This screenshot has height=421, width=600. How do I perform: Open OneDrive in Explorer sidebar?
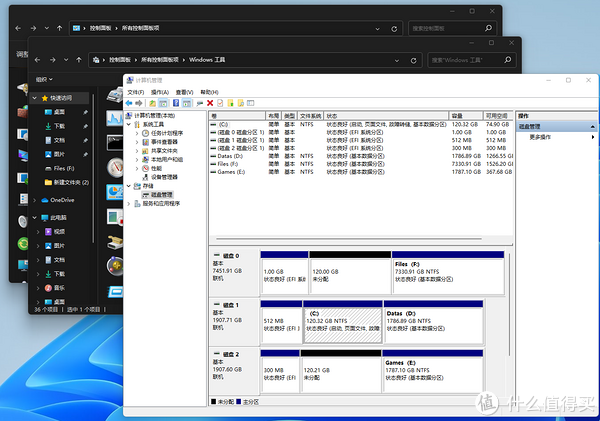[x=62, y=200]
